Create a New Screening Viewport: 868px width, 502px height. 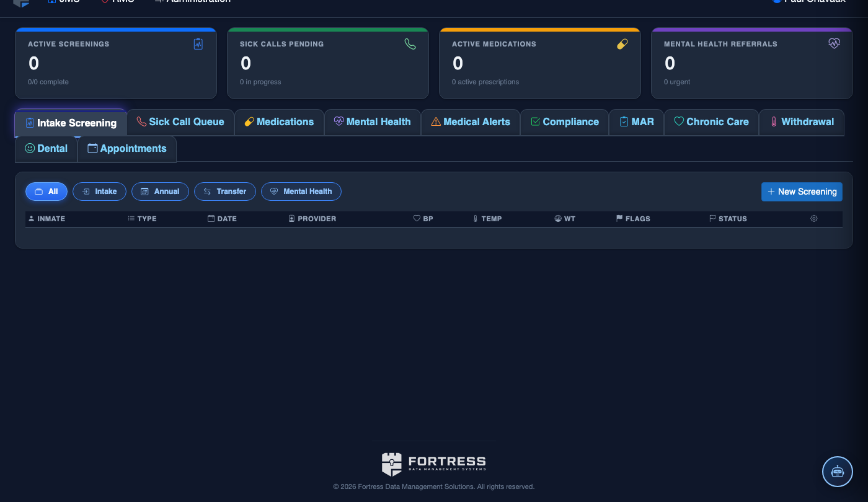[x=802, y=192]
